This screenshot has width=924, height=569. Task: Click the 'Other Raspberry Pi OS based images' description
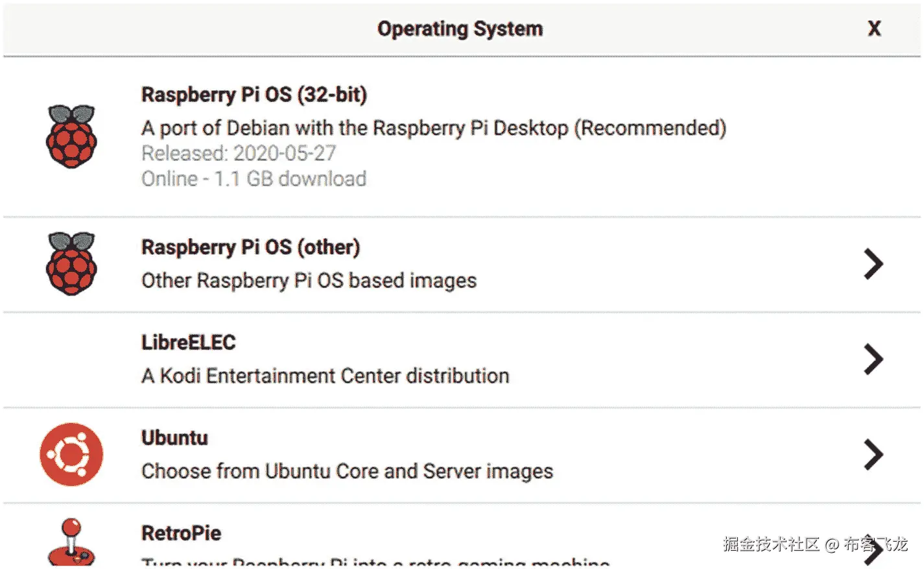(309, 281)
